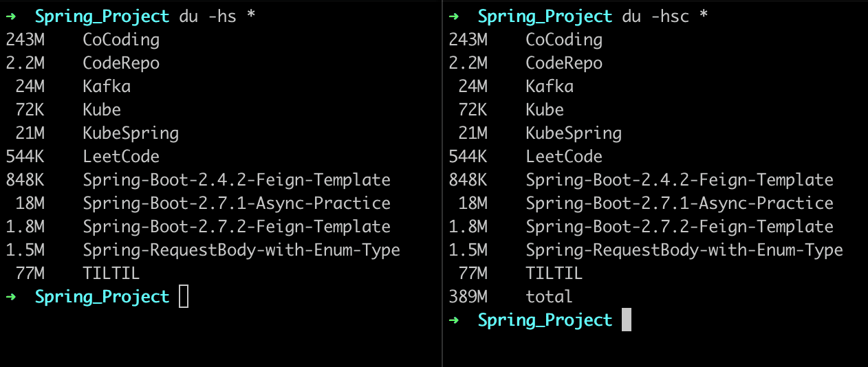Viewport: 868px width, 367px height.
Task: Click Kafka directory name in left pane
Action: click(x=107, y=87)
